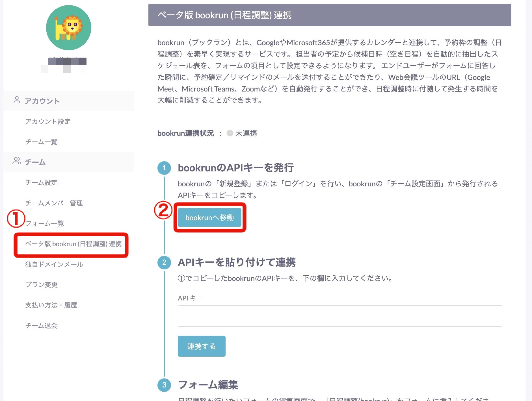Click the step 2 circle marker
Image resolution: width=532 pixels, height=401 pixels.
pyautogui.click(x=164, y=263)
